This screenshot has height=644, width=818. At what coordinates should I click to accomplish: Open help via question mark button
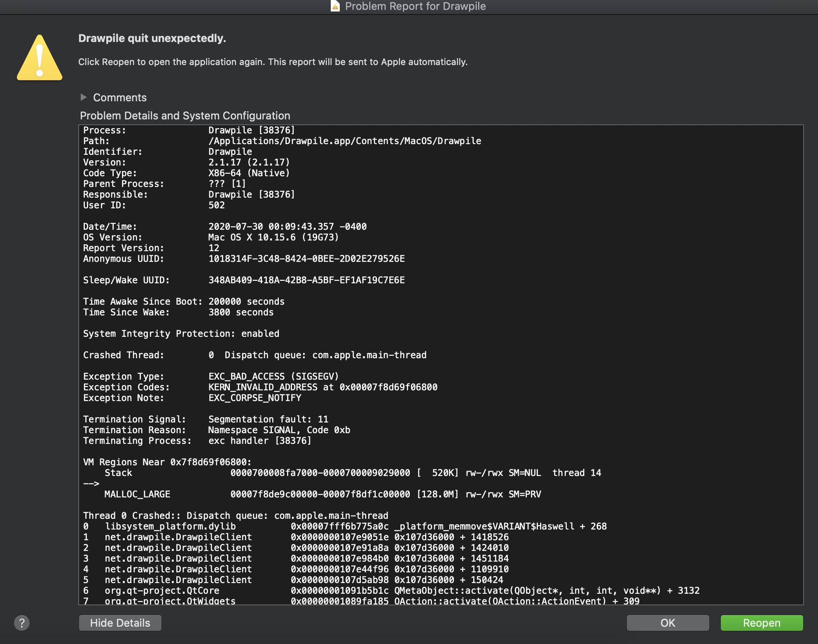click(22, 623)
